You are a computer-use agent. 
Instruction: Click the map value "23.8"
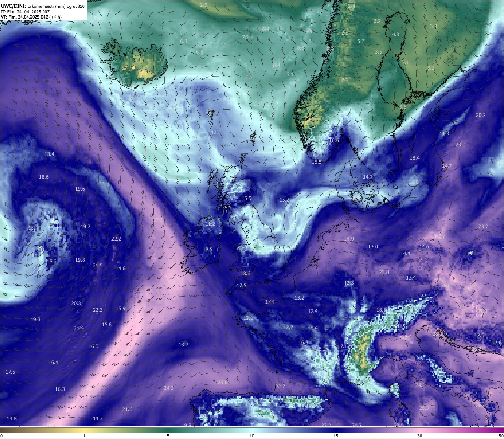click(384, 272)
